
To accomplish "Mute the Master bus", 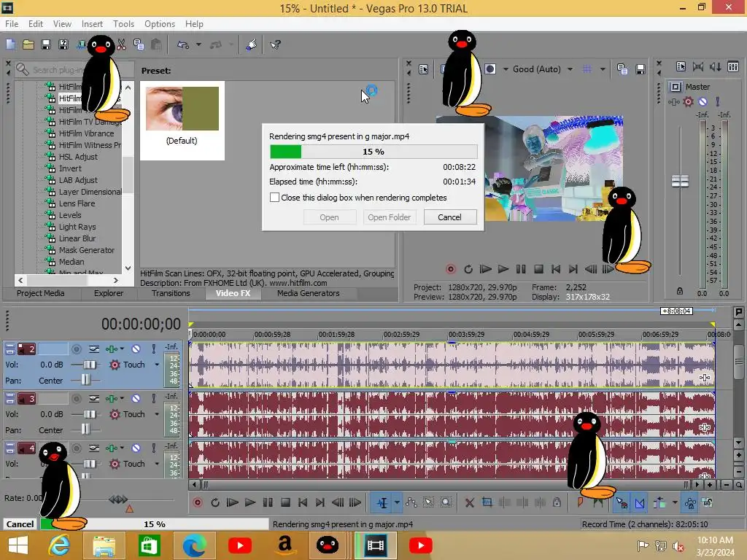I will click(x=703, y=101).
